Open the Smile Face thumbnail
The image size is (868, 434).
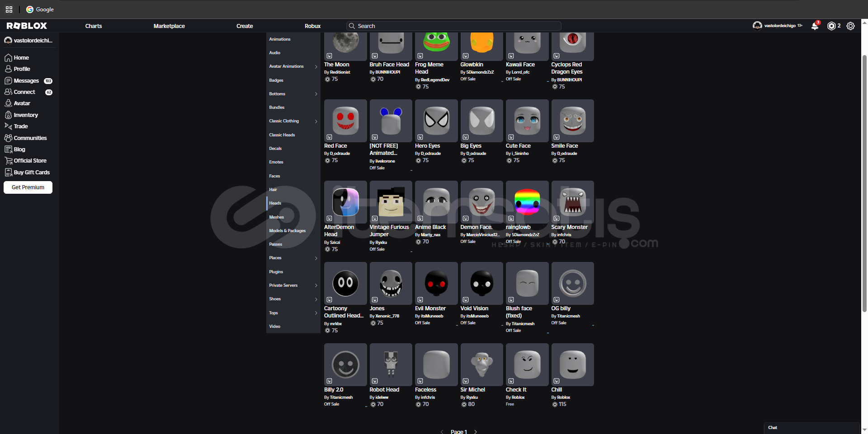[x=572, y=121]
